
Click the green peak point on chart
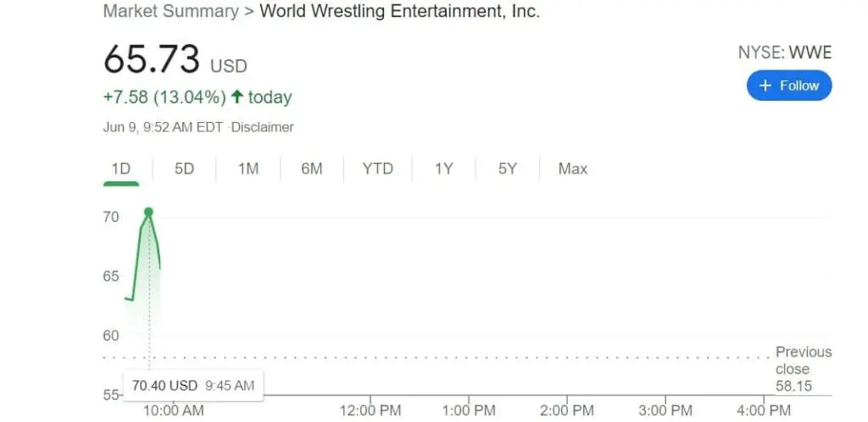pos(148,212)
